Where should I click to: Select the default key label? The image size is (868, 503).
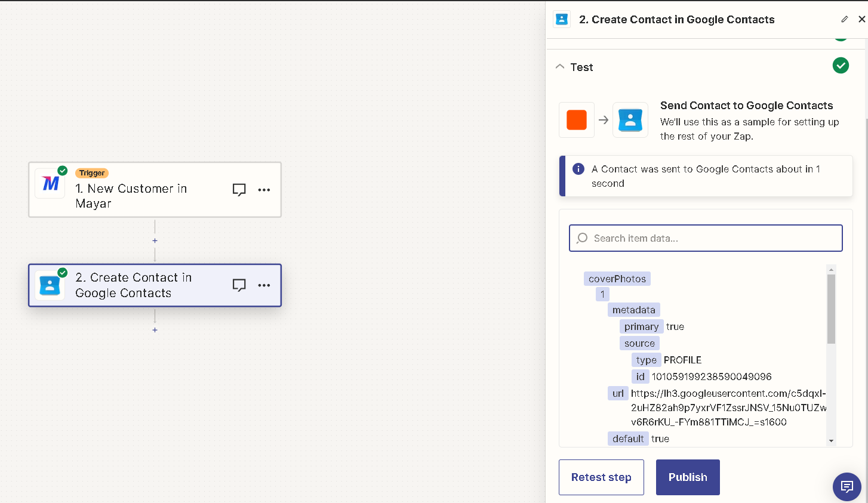(628, 439)
